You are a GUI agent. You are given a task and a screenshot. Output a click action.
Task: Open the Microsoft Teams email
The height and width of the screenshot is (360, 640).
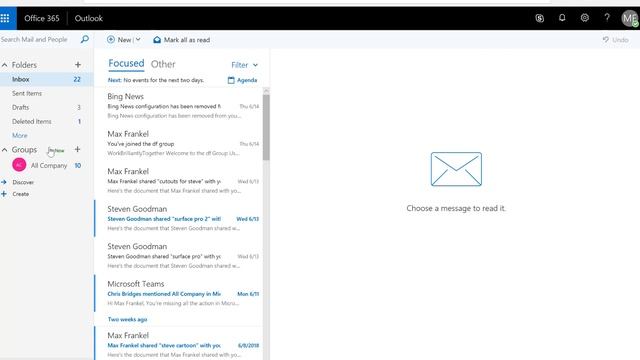(x=178, y=293)
